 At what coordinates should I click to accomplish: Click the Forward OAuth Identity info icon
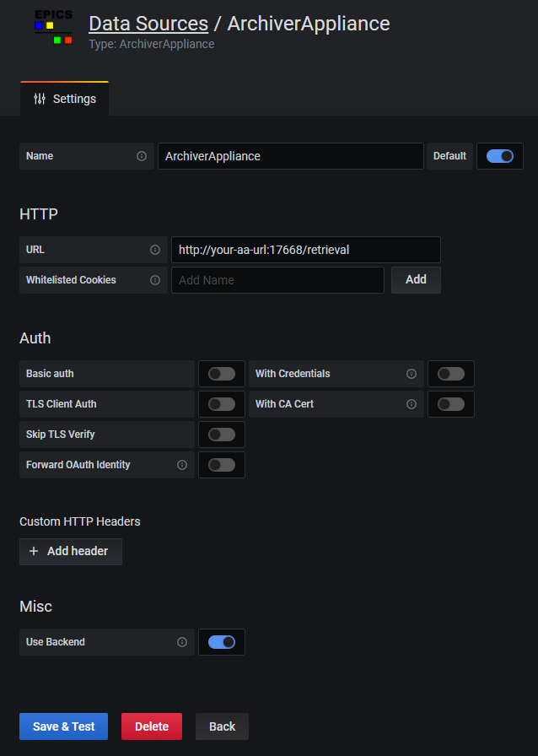(182, 465)
